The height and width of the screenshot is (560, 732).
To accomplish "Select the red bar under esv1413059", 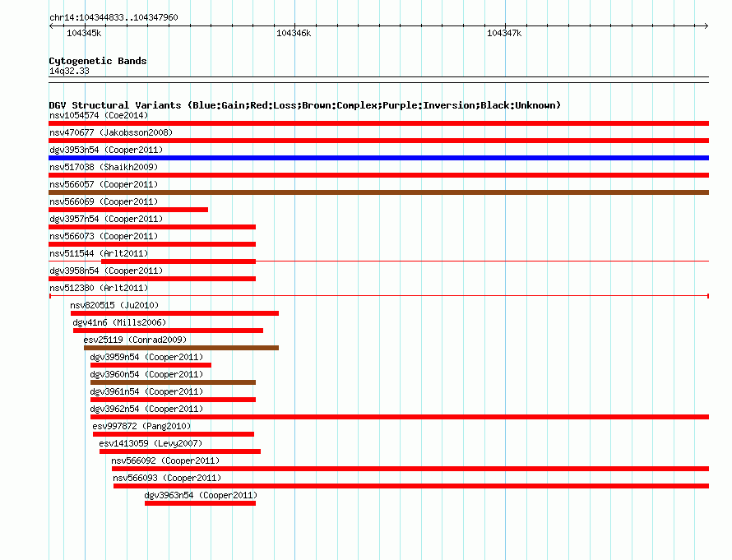I will [x=180, y=451].
